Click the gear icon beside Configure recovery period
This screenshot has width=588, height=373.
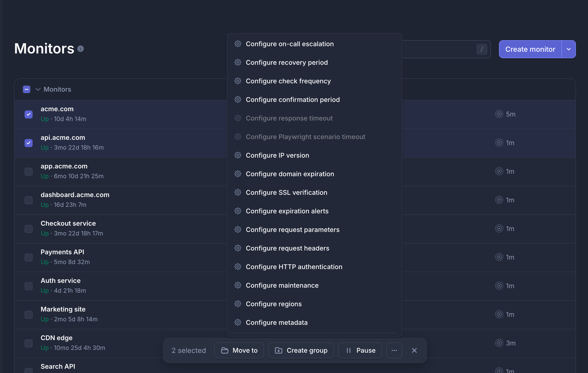click(x=238, y=63)
